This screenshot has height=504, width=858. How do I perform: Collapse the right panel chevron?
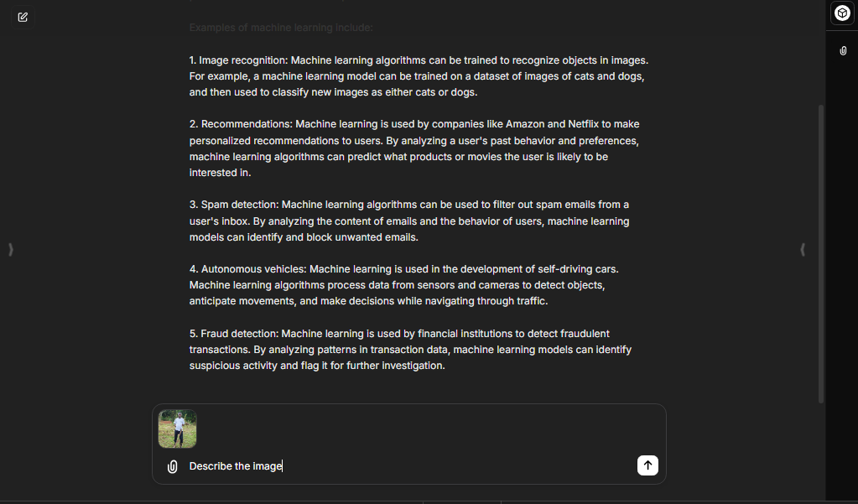pos(803,249)
